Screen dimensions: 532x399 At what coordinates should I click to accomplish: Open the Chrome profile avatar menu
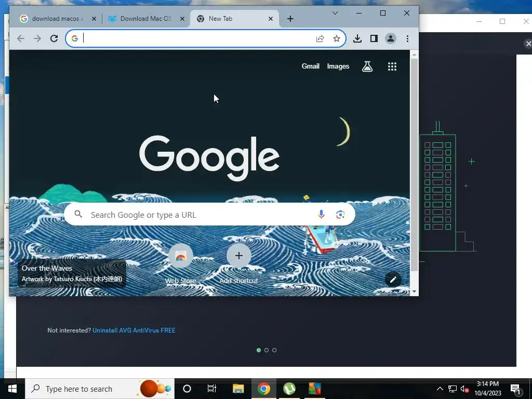point(391,38)
